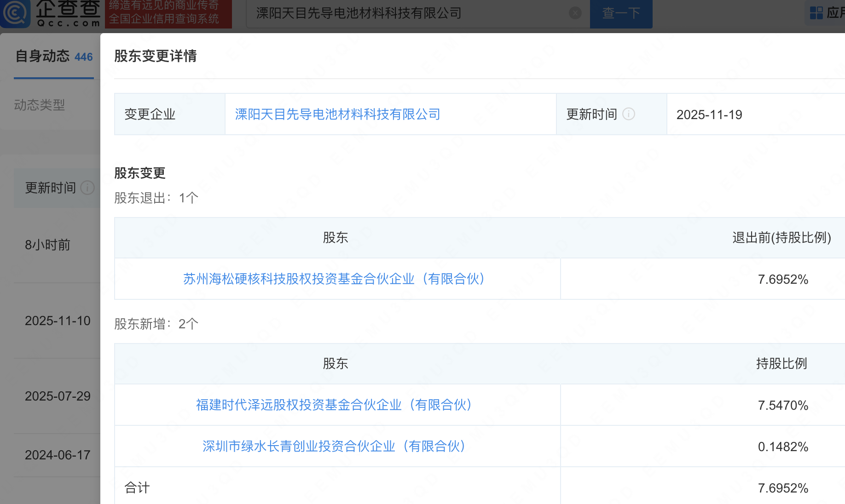The height and width of the screenshot is (504, 845).
Task: Open the 福建时代泽远股权投资基金合伙企业 shareholder link
Action: click(335, 405)
